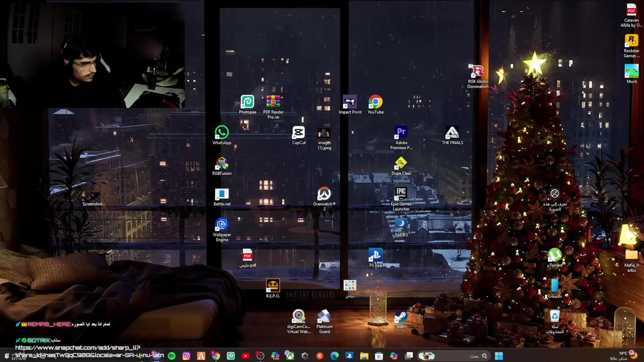Open Google Chrome on the taskbar
644x362 pixels.
[x=216, y=356]
